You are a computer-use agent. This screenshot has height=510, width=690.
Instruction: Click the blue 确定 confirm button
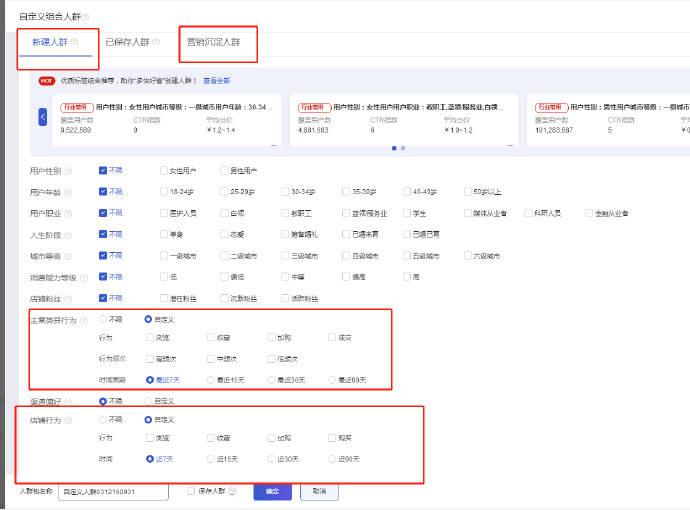pos(272,492)
